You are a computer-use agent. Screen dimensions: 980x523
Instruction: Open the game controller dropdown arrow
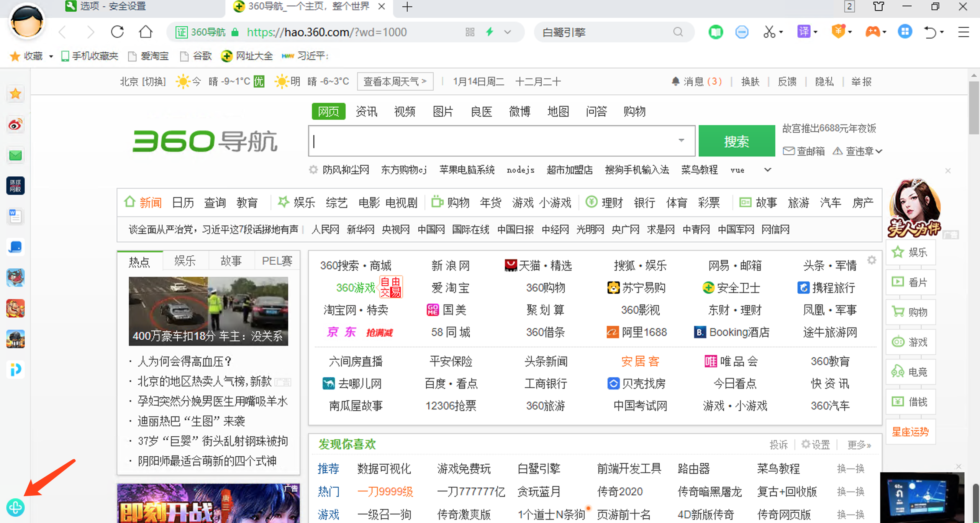click(x=884, y=32)
